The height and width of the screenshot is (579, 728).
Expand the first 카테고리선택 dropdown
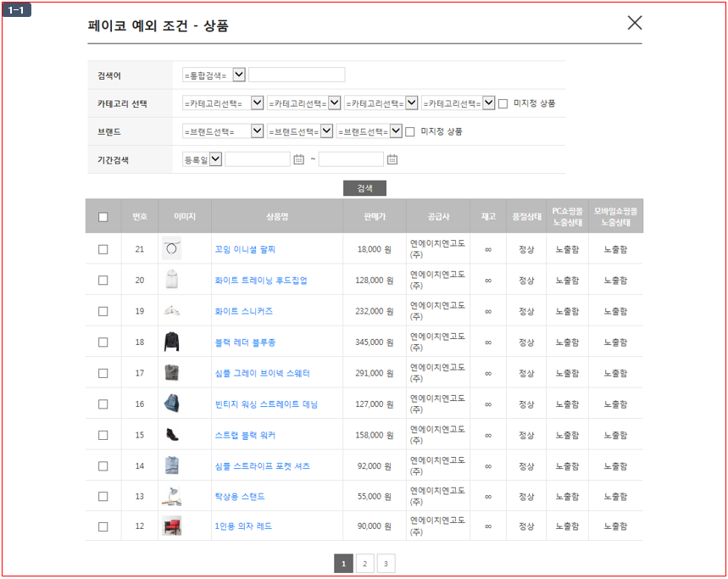(223, 103)
